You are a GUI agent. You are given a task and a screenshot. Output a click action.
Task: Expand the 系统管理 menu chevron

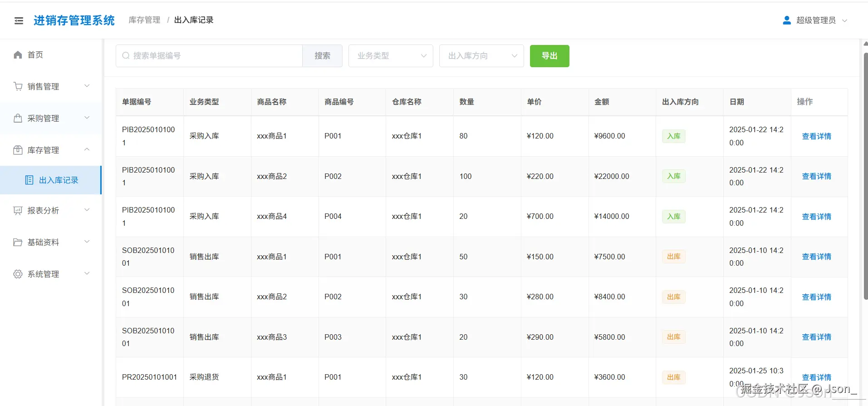click(87, 273)
